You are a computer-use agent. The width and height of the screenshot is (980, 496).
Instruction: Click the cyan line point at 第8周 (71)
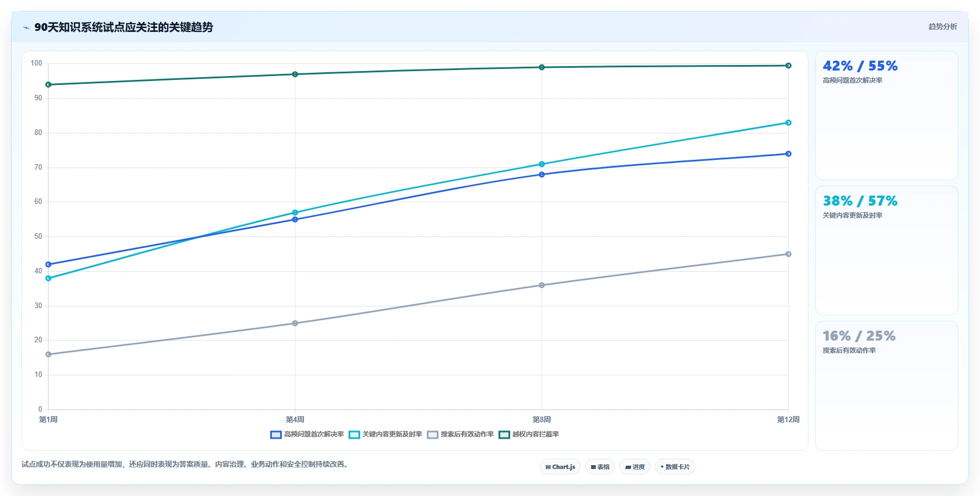coord(542,164)
